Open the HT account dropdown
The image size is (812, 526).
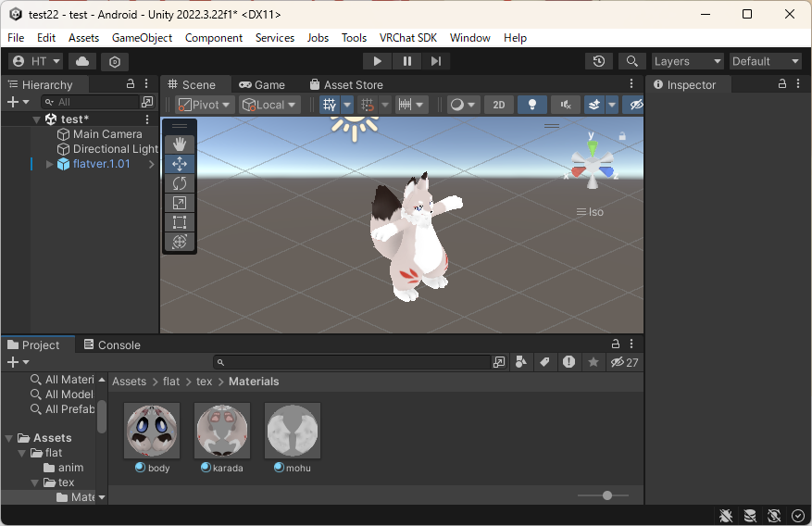(x=36, y=62)
